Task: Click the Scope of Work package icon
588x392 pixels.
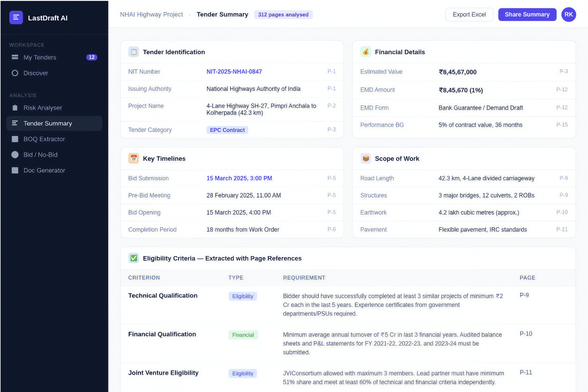Action: click(366, 158)
